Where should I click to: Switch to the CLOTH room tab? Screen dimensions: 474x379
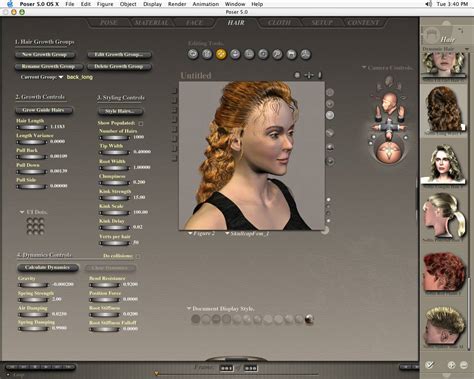[279, 23]
